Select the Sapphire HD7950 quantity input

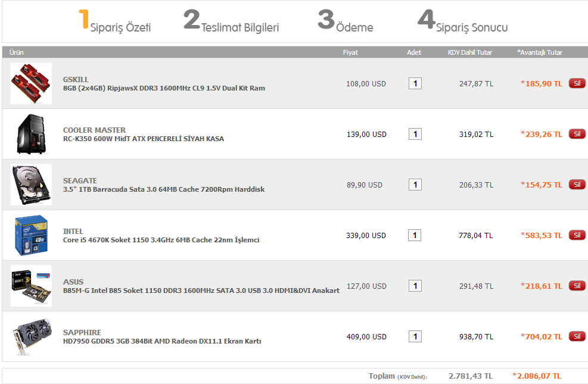(x=415, y=336)
